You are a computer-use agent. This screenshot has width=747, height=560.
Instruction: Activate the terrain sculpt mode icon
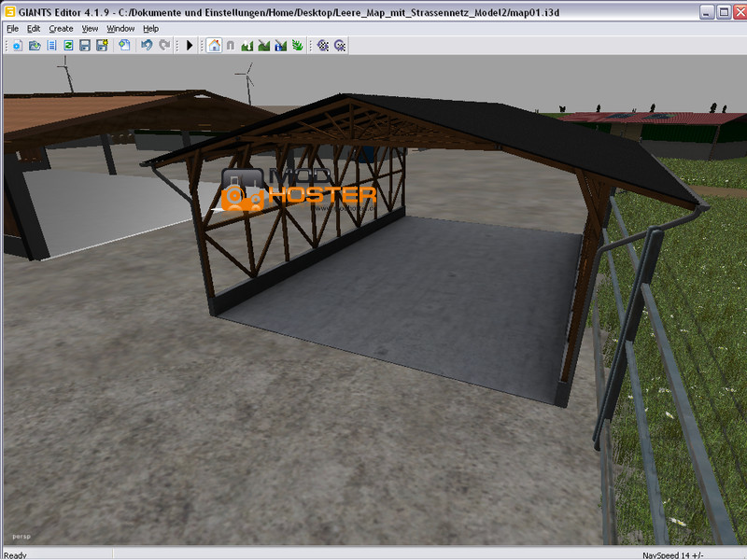point(247,46)
